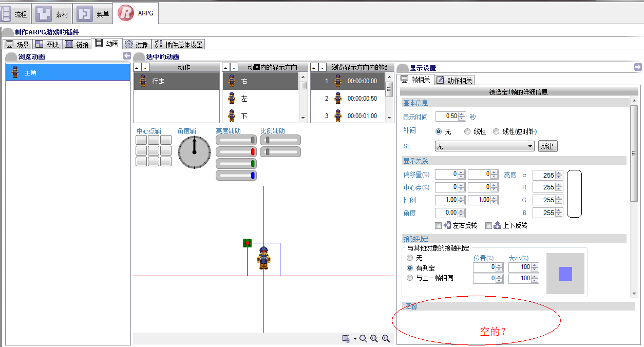Open the 流程 top tab
The width and height of the screenshot is (644, 347).
(x=14, y=14)
